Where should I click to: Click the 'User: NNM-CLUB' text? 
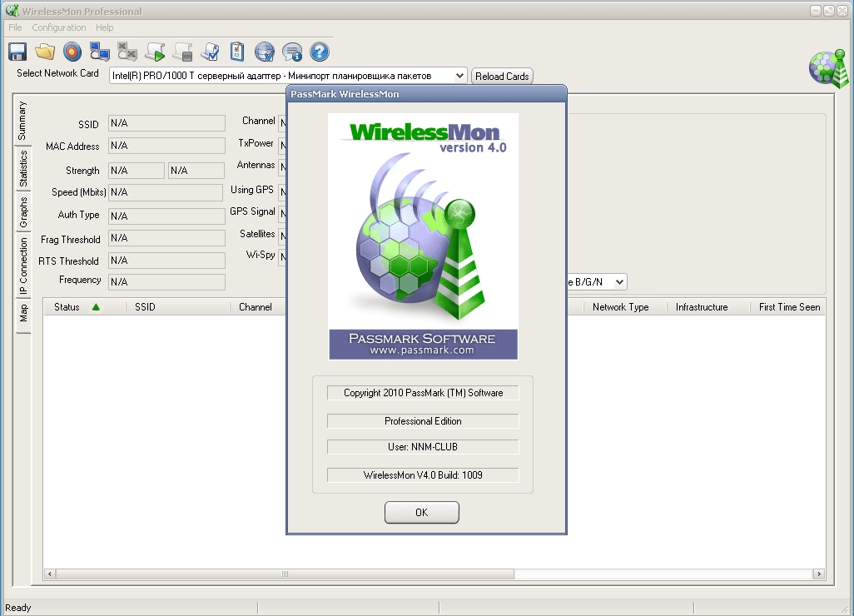tap(423, 447)
